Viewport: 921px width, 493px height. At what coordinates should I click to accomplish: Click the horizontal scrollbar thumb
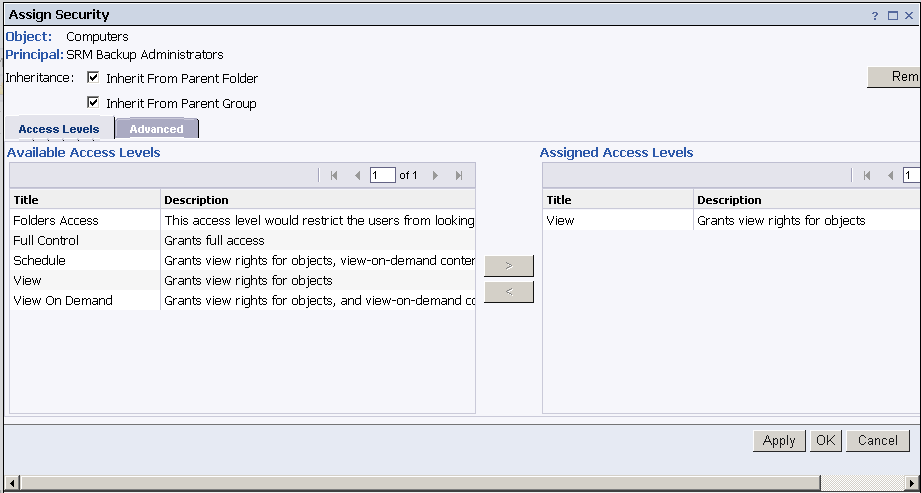point(420,483)
